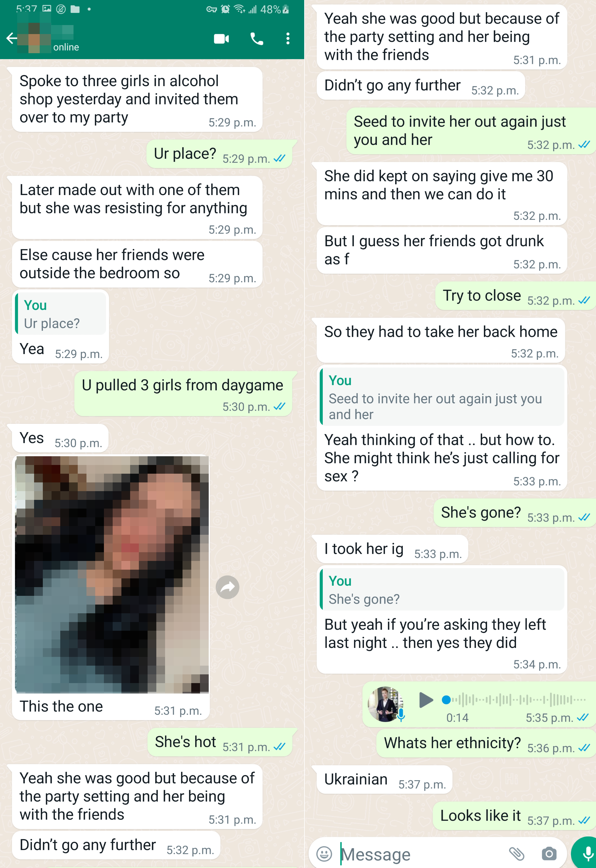Tap the paperclip attachment icon
This screenshot has width=596, height=868.
(516, 853)
